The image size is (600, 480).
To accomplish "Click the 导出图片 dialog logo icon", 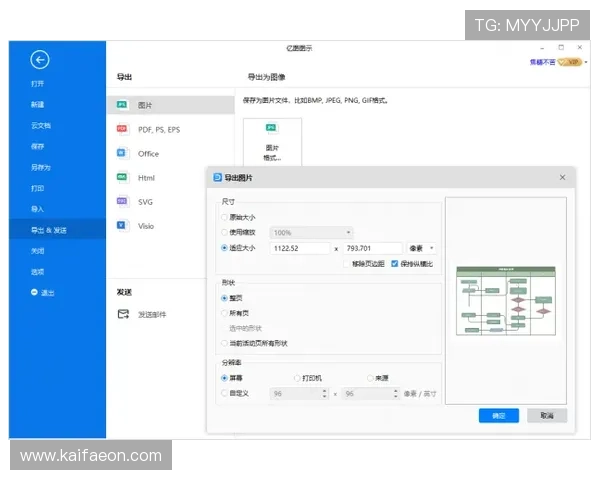I will pyautogui.click(x=217, y=177).
